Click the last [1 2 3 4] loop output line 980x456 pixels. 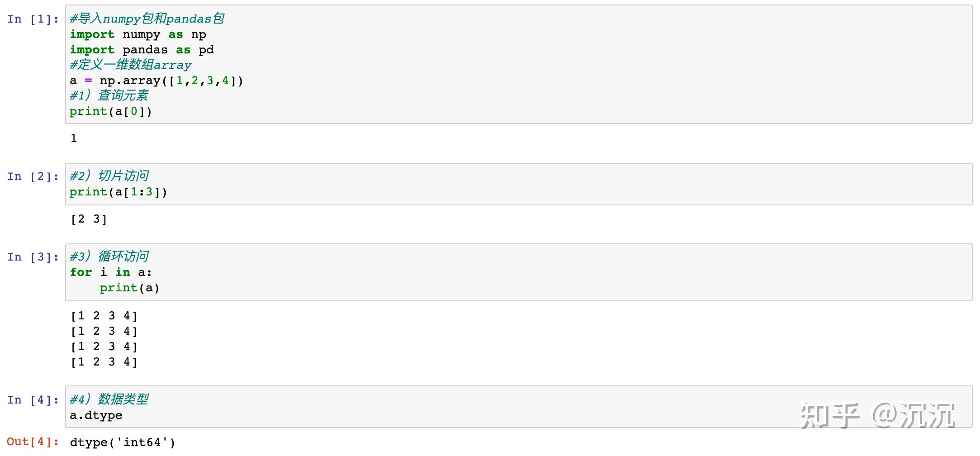104,362
